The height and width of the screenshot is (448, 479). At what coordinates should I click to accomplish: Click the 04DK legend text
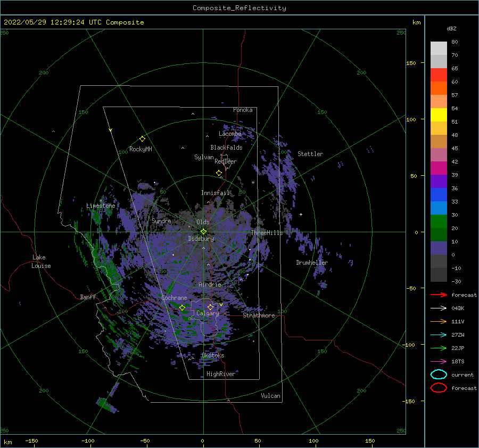[458, 308]
